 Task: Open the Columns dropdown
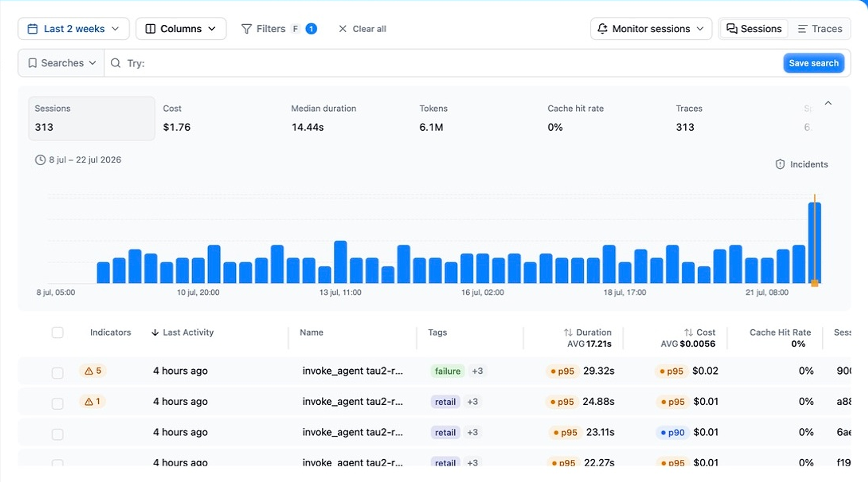(x=181, y=29)
